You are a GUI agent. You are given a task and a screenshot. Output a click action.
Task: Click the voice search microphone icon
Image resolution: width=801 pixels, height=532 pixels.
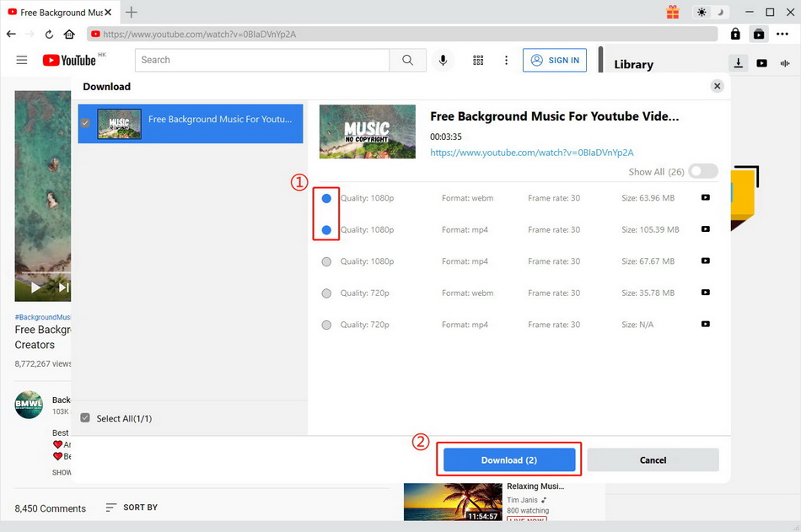(443, 60)
